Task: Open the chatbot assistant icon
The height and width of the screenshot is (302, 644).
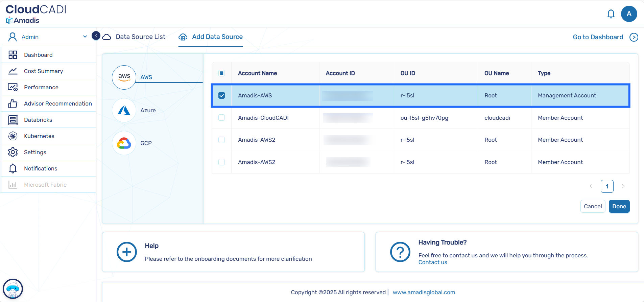Action: 13,289
